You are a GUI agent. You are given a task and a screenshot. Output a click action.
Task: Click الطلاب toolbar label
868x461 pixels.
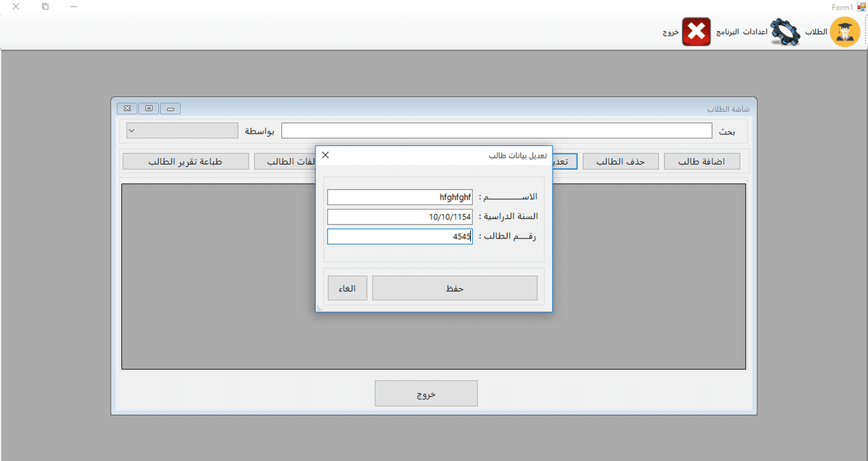click(x=816, y=33)
